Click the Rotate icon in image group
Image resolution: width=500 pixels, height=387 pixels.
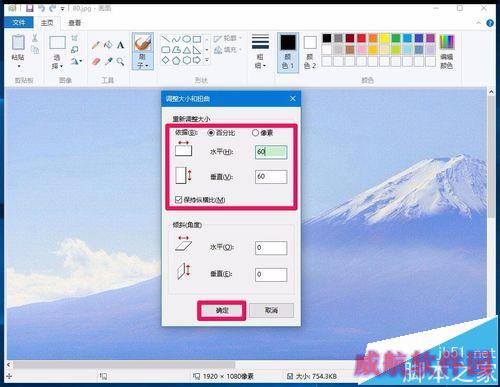coord(74,61)
